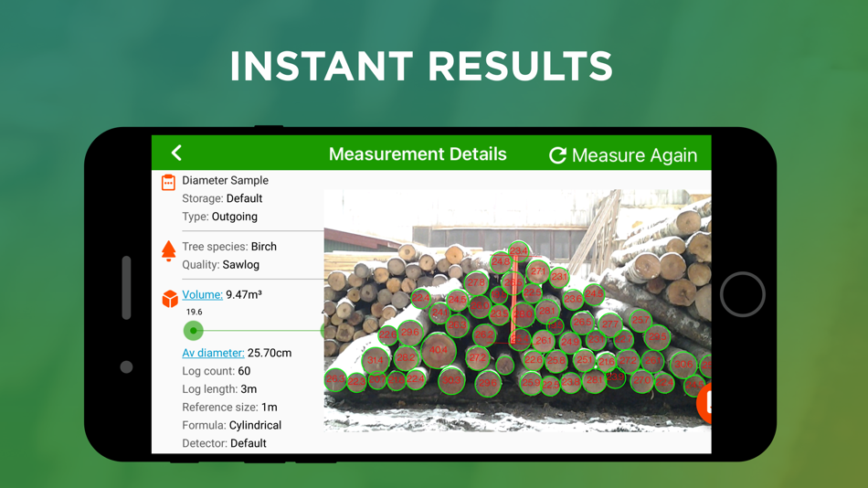The height and width of the screenshot is (488, 868).
Task: Open the Av diameter link
Action: coord(213,353)
